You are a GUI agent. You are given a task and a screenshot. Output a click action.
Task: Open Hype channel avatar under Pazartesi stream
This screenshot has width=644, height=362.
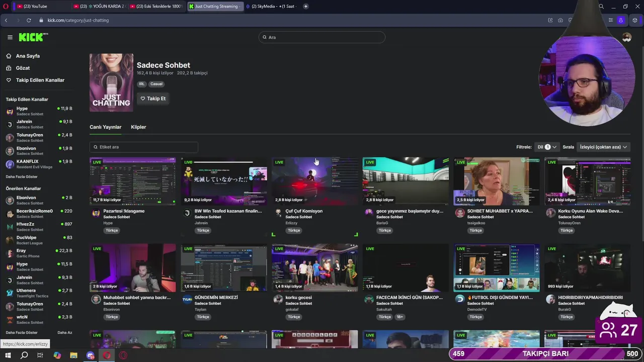96,213
